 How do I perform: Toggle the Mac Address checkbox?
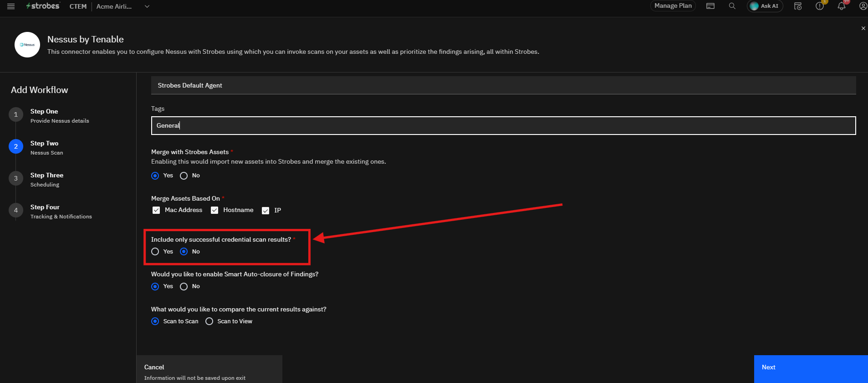156,210
